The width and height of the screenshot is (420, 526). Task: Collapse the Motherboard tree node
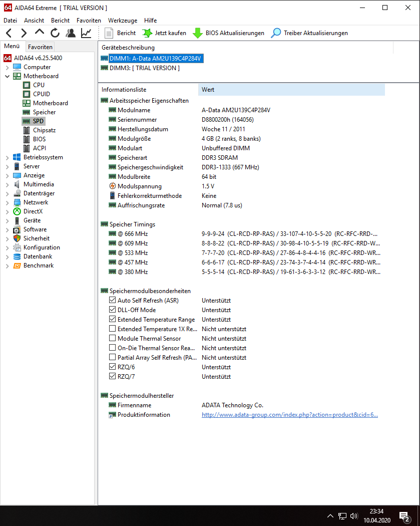pyautogui.click(x=8, y=77)
